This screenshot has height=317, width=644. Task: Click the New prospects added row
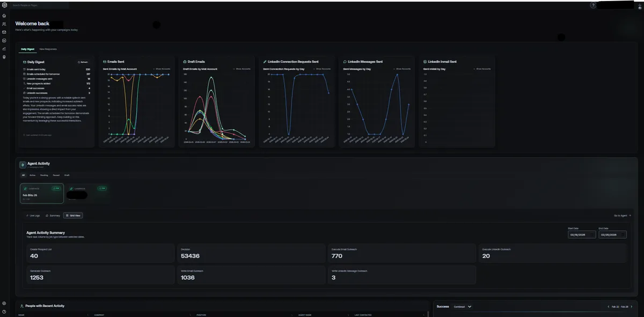(x=56, y=84)
